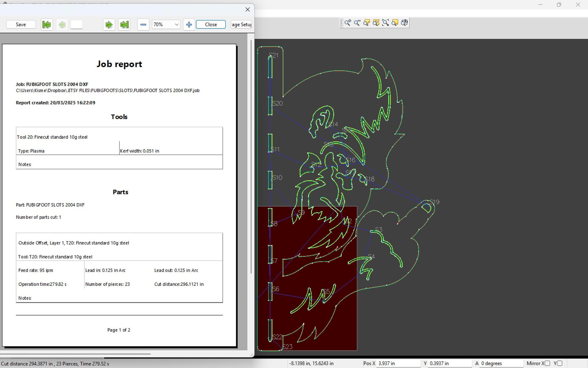
Task: Open the 70% zoom dropdown
Action: click(x=177, y=24)
